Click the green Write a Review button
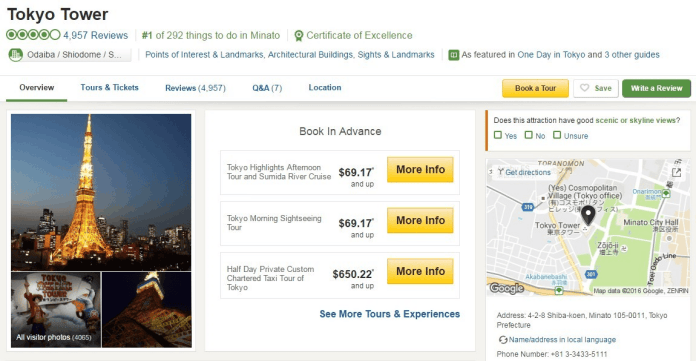The image size is (696, 361). (x=656, y=88)
